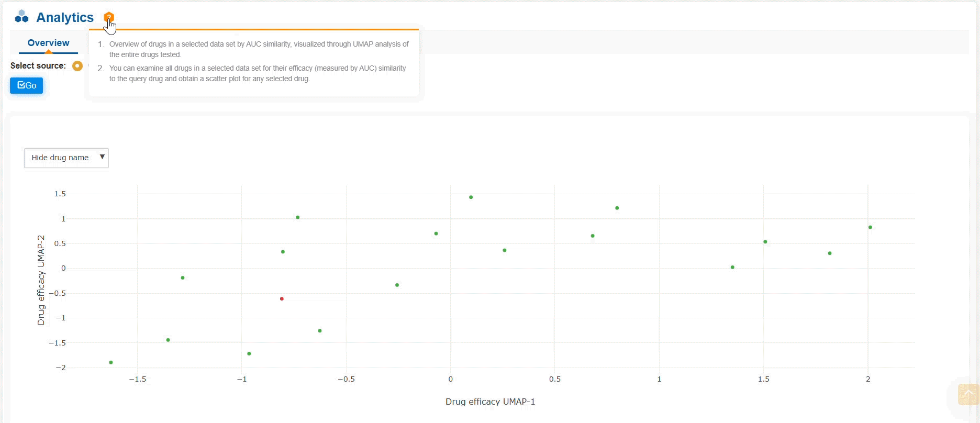Click the Drug efficacy UMAP-2 axis title
This screenshot has height=423, width=980.
coord(41,280)
